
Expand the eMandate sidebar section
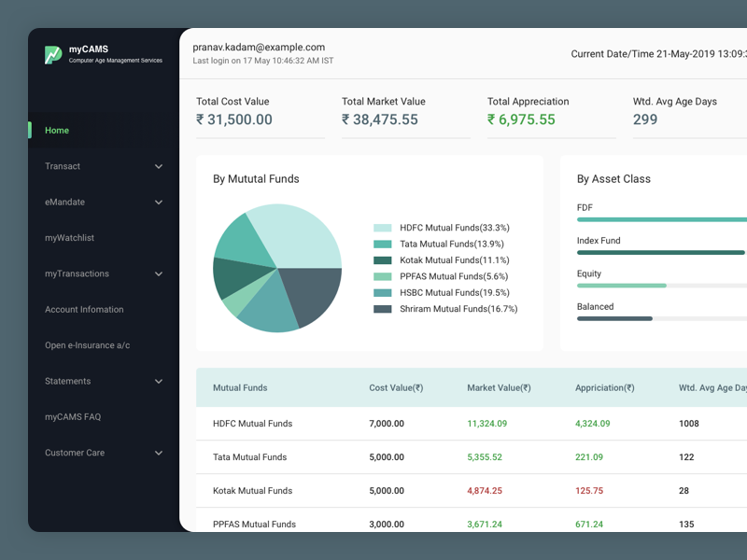tap(63, 202)
